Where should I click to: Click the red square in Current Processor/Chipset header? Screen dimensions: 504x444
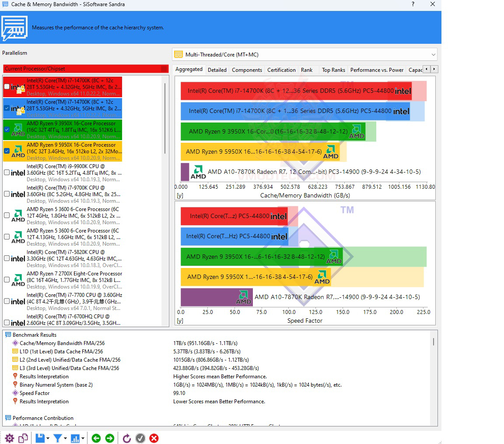(164, 69)
